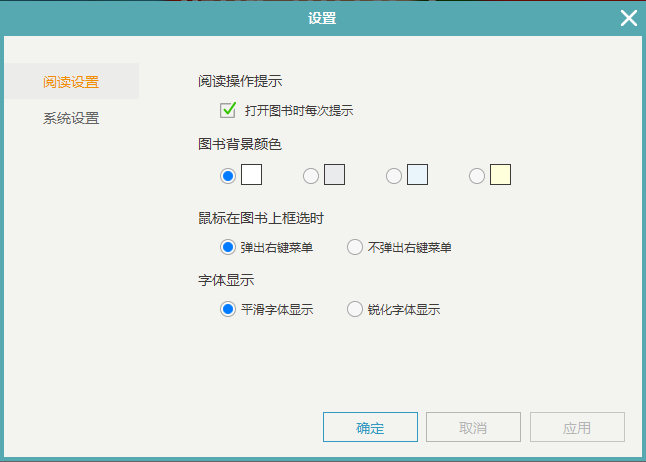This screenshot has height=462, width=646.
Task: Close the 设置 dialog with the X
Action: pos(628,18)
